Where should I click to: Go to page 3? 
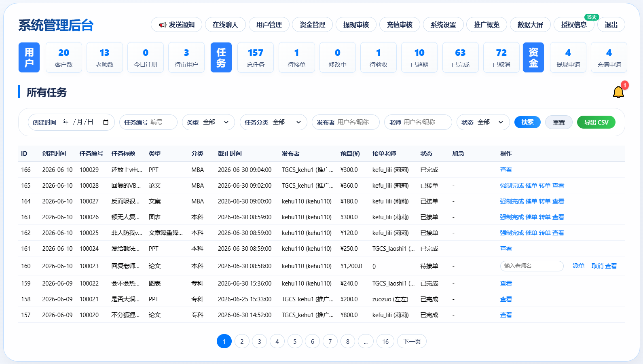tap(260, 341)
